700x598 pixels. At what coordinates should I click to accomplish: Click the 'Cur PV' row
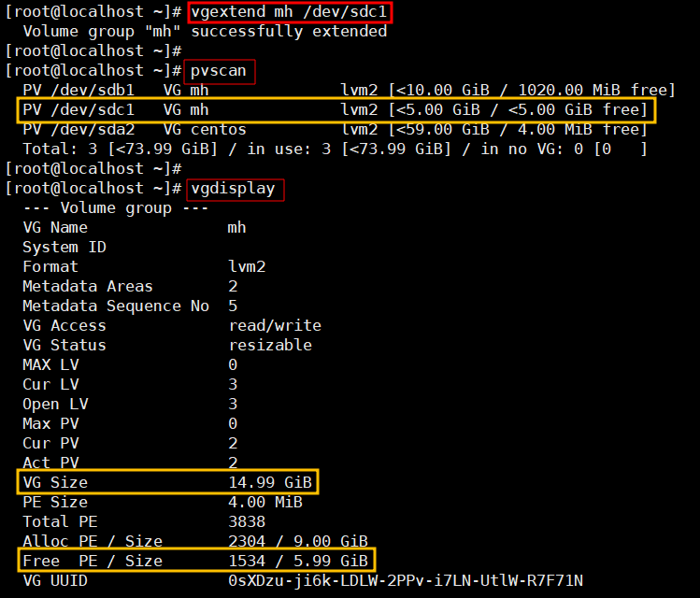click(x=130, y=444)
